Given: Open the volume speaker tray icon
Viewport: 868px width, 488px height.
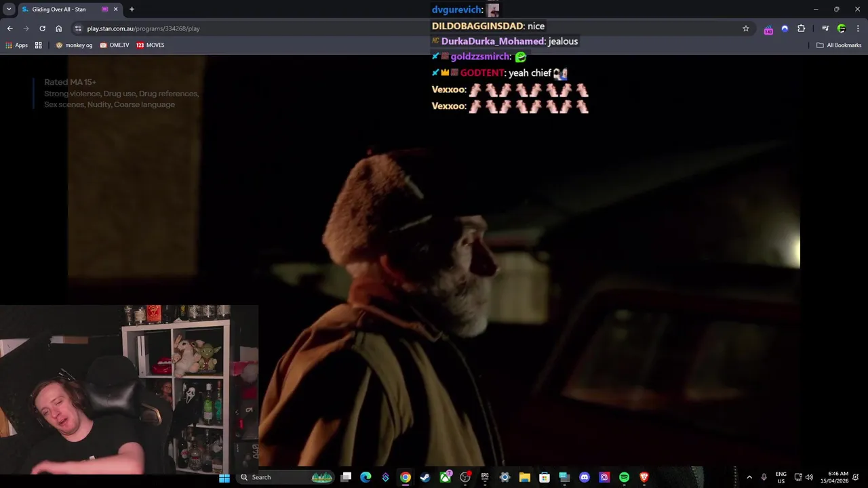Looking at the screenshot, I should (809, 477).
